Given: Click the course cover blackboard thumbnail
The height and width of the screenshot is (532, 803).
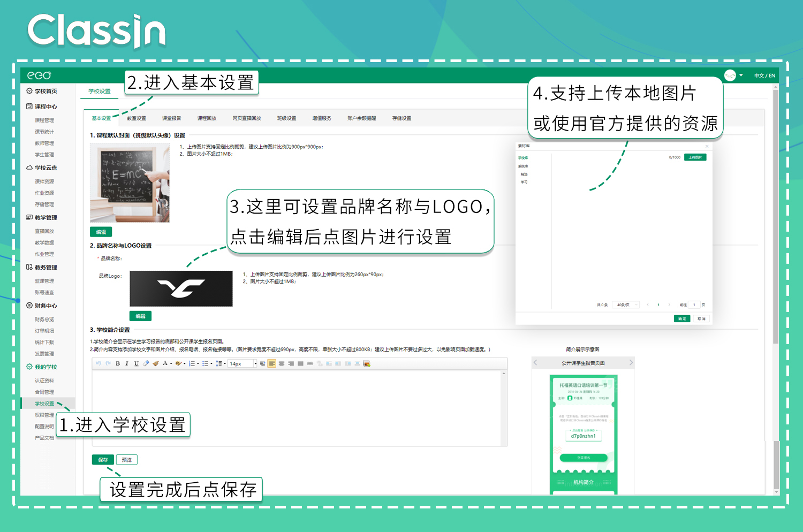Looking at the screenshot, I should click(x=130, y=183).
